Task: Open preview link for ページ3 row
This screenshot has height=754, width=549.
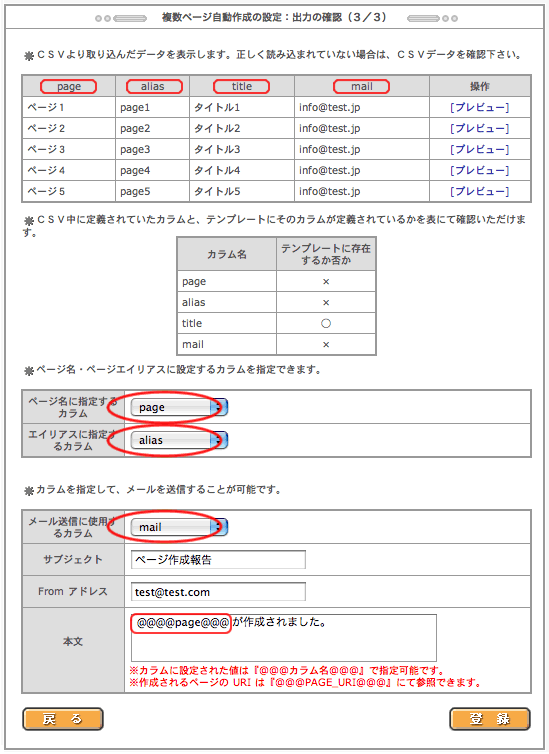Action: coord(479,150)
